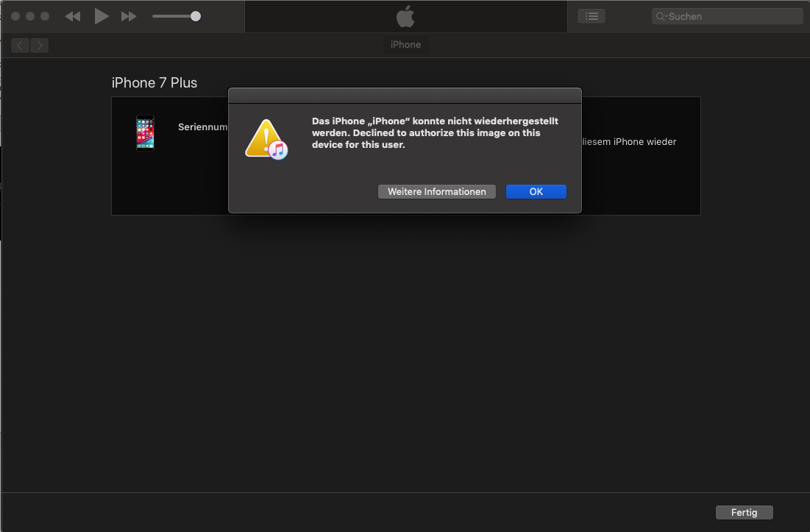Click the fast-forward playback button

129,16
